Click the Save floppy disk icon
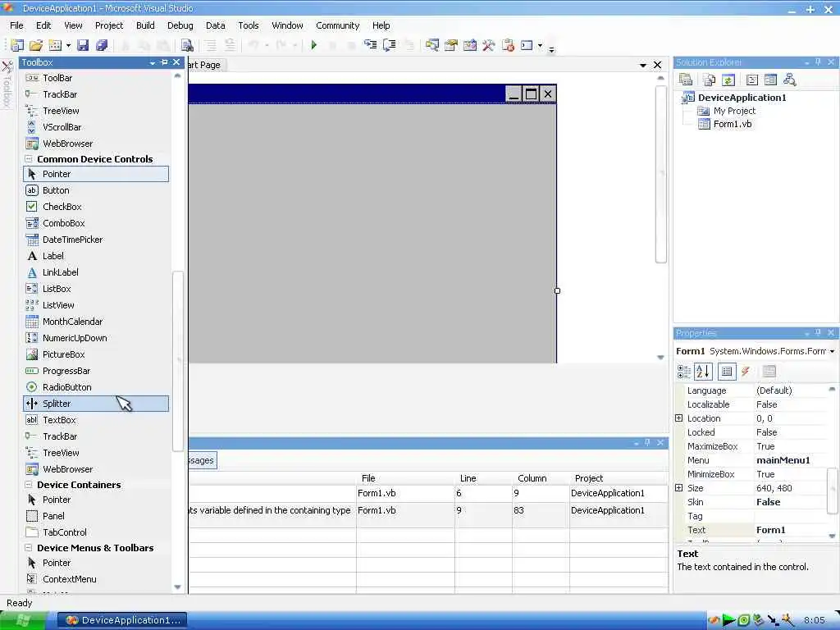840x630 pixels. (x=83, y=46)
